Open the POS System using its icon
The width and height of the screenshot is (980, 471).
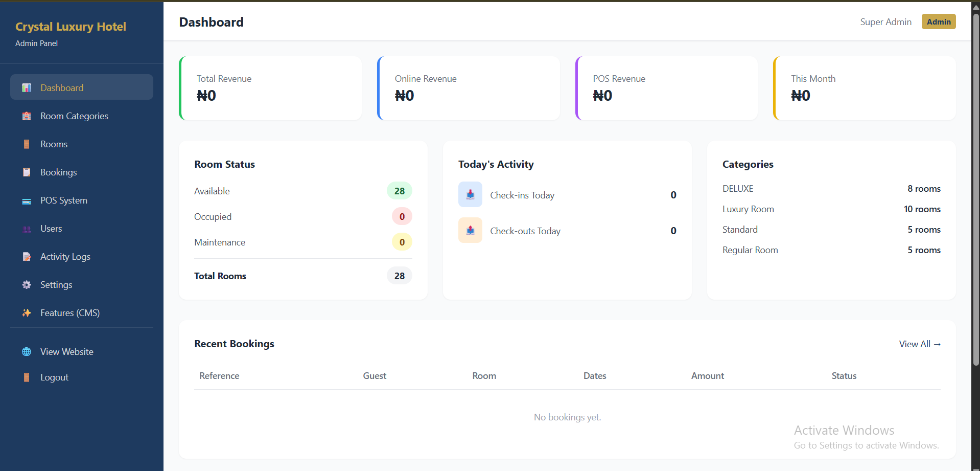point(26,200)
